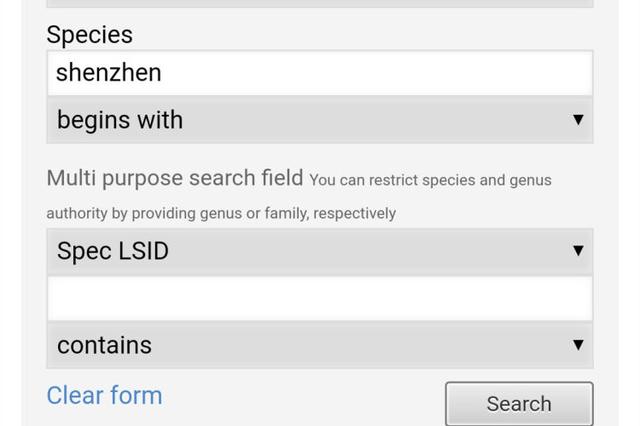Select the "Spec LSID" text in combo box
The image size is (640, 426).
(x=112, y=251)
